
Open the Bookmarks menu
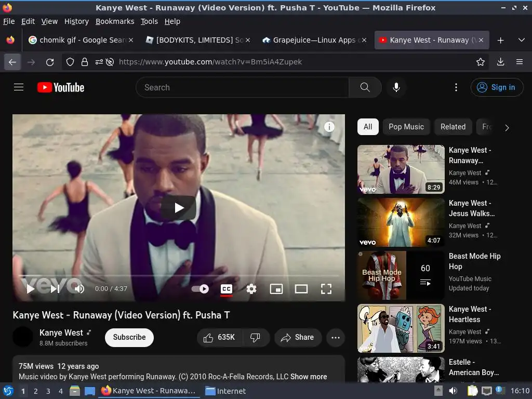coord(115,21)
